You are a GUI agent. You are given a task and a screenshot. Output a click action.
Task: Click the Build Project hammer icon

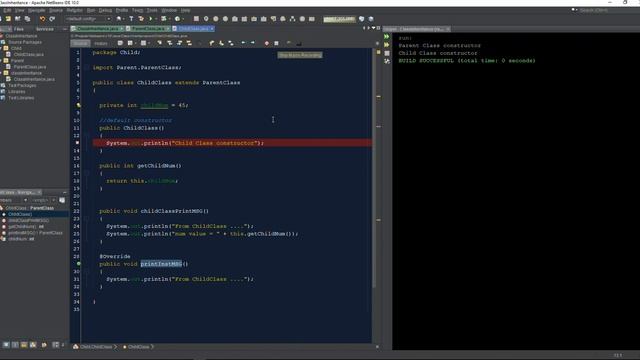coord(131,19)
